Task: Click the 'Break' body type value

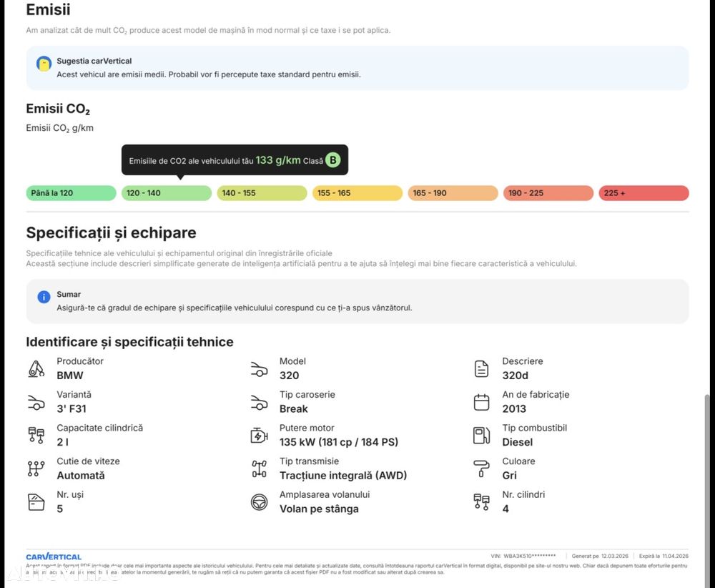Action: point(294,408)
